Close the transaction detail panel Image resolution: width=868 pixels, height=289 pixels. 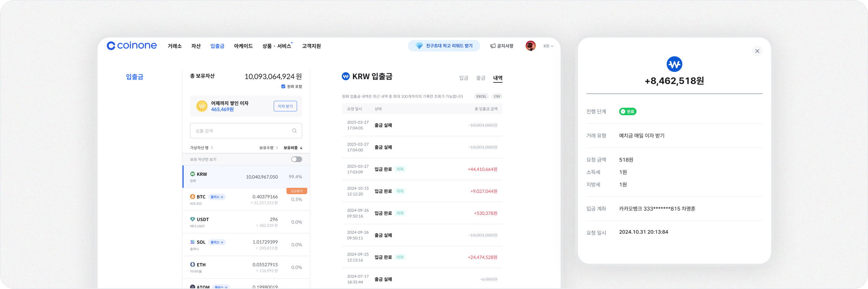757,51
